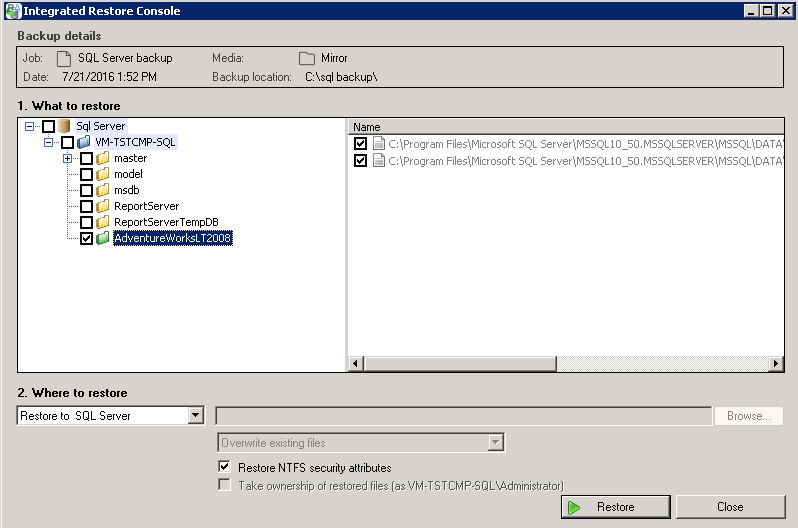Click the Name column header
The height and width of the screenshot is (528, 798).
point(566,127)
